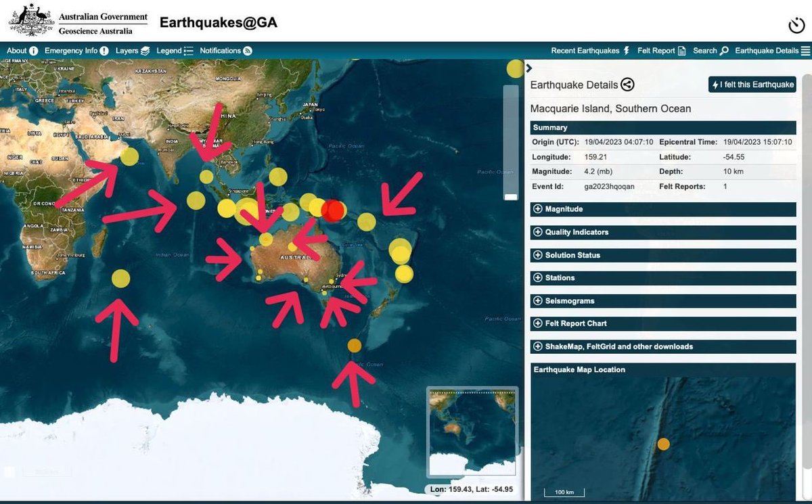Screen dimensions: 812x504
Task: Click the Earthquakes@GA title
Action: point(219,22)
